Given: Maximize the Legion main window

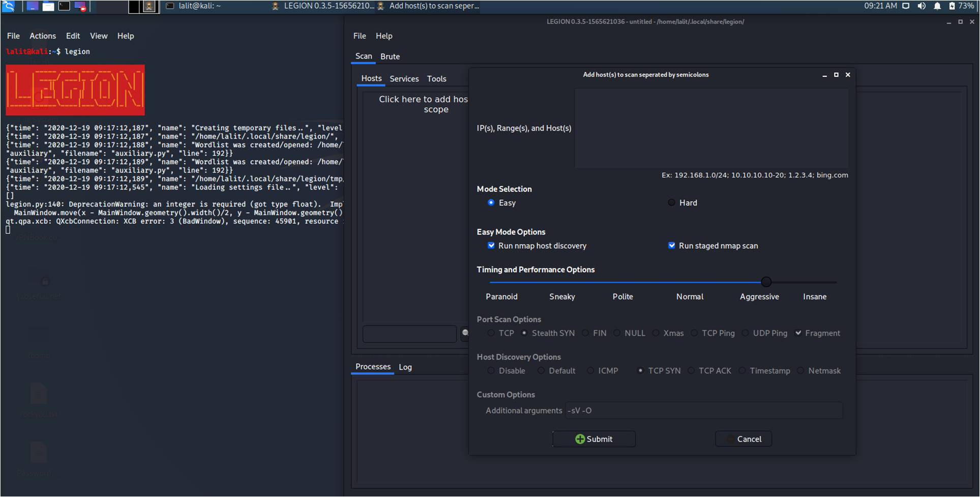Looking at the screenshot, I should [960, 22].
